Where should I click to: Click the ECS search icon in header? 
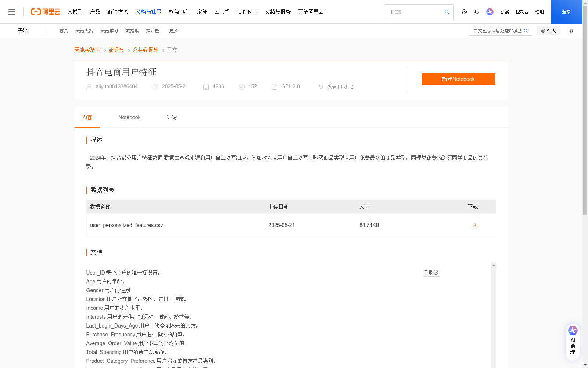447,12
